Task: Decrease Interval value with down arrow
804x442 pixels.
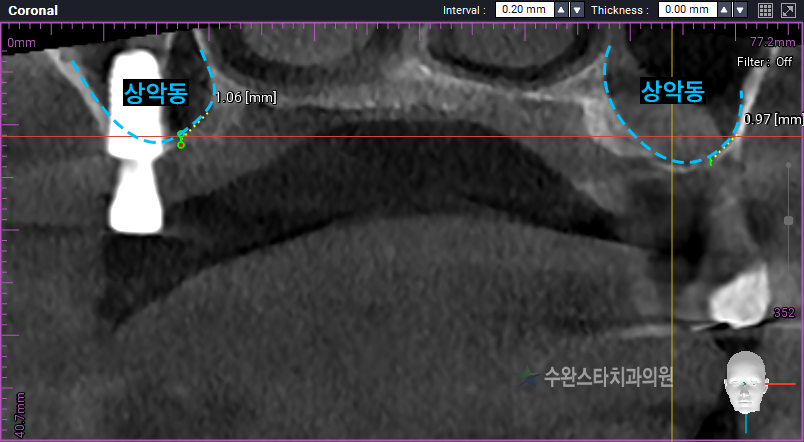Action: click(x=577, y=10)
